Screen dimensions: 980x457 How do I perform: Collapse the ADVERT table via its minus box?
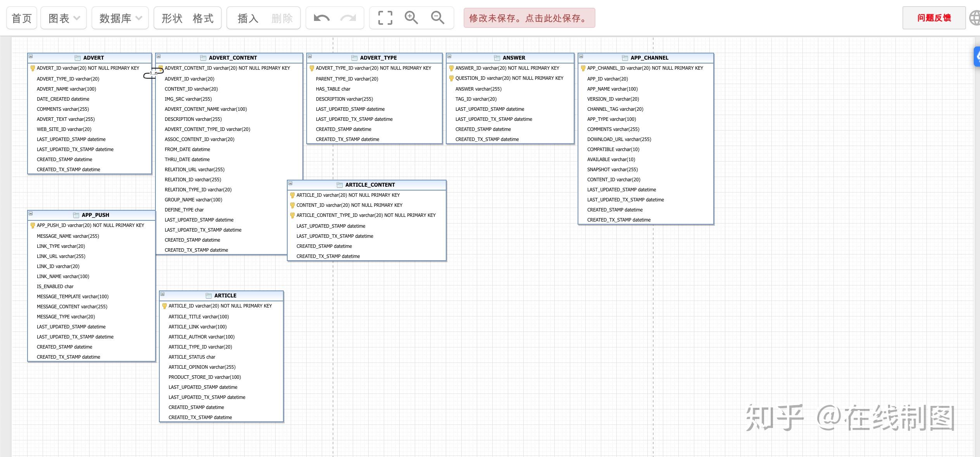(31, 56)
